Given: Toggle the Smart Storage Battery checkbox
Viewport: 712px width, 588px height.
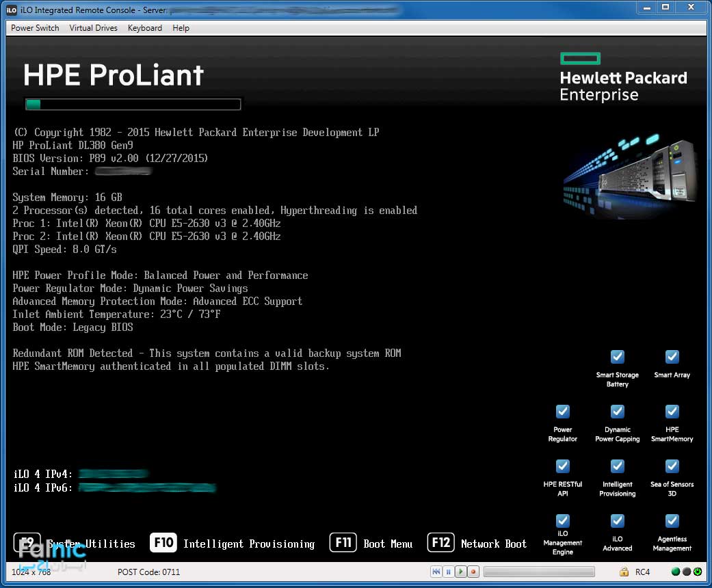Looking at the screenshot, I should click(x=617, y=357).
